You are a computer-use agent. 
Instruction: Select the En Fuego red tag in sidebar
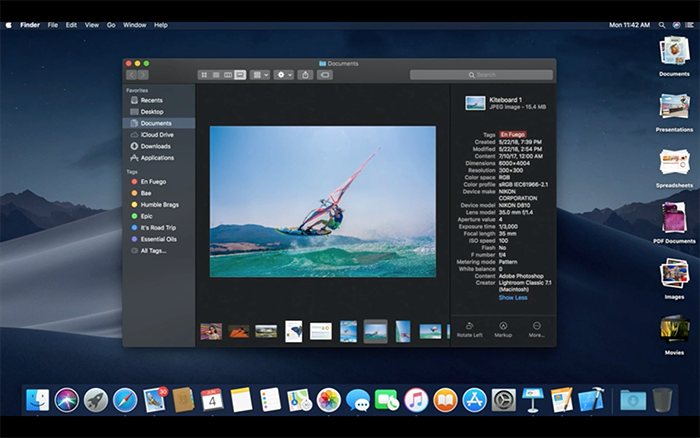coord(152,181)
